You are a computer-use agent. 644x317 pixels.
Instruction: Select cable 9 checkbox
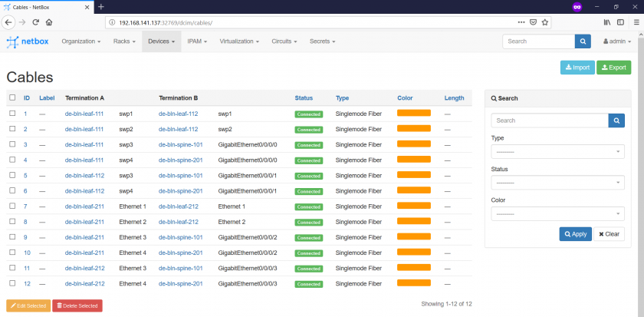click(x=12, y=236)
